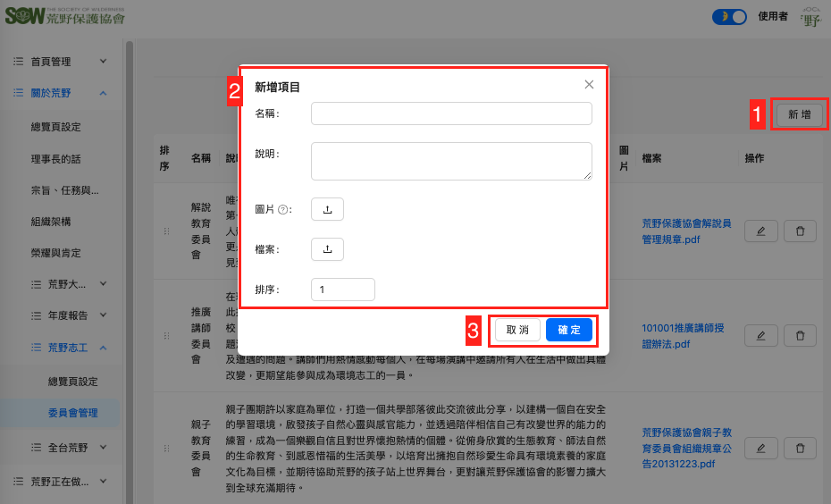831x504 pixels.
Task: Expand the 首頁管理 sidebar menu
Action: pyautogui.click(x=61, y=62)
